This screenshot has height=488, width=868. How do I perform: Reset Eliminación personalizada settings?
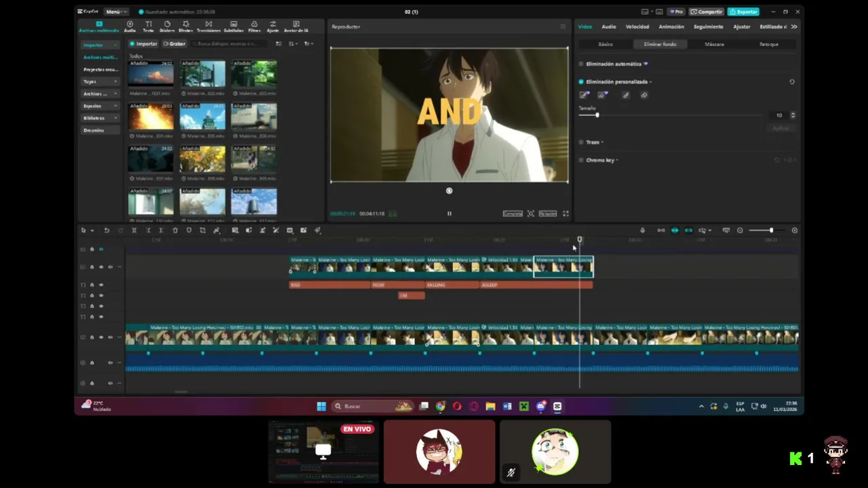pos(791,81)
